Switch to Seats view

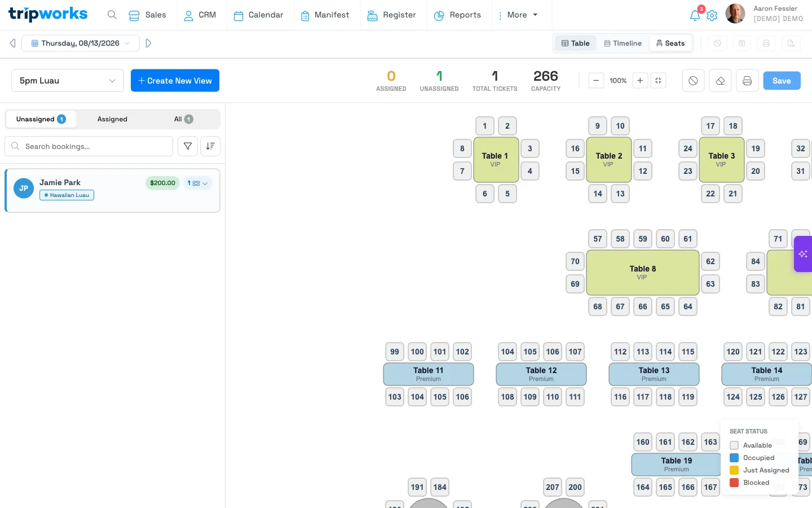[670, 43]
